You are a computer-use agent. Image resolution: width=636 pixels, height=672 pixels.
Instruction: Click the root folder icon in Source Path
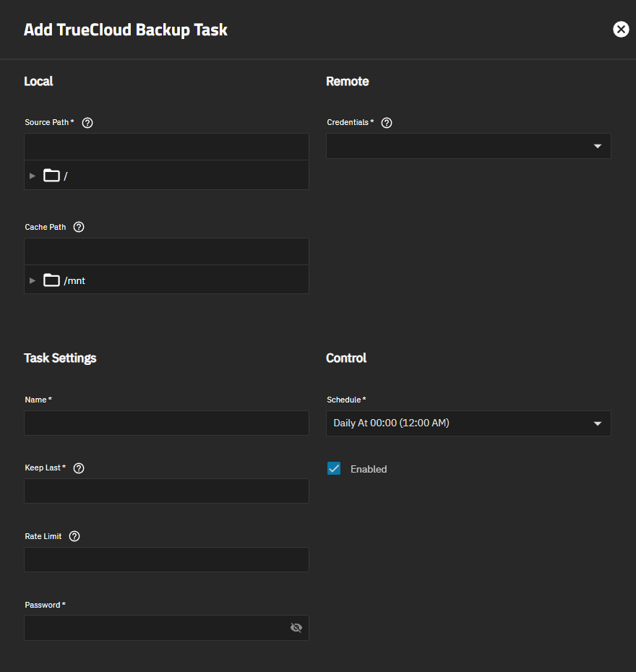[x=51, y=176]
